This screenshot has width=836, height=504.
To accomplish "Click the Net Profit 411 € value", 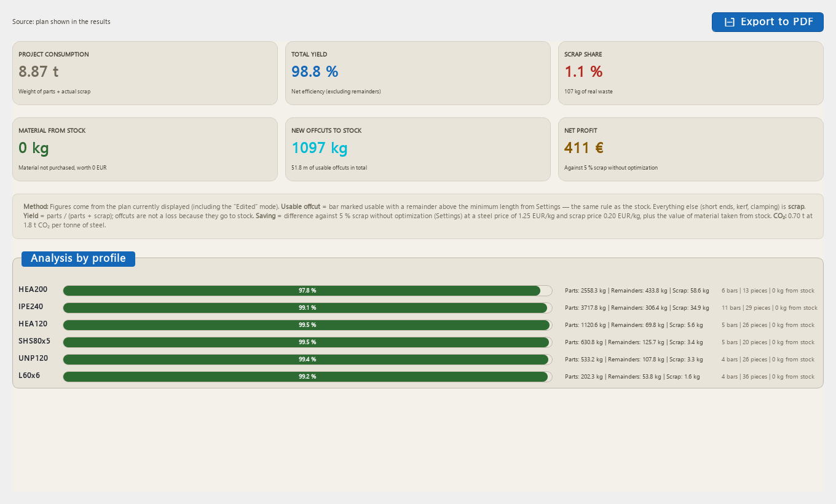I will (x=584, y=148).
